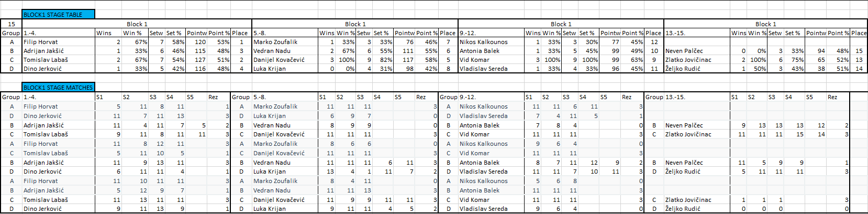Select Neven Palčec in the stage table
The height and width of the screenshot is (214, 868).
pos(684,51)
